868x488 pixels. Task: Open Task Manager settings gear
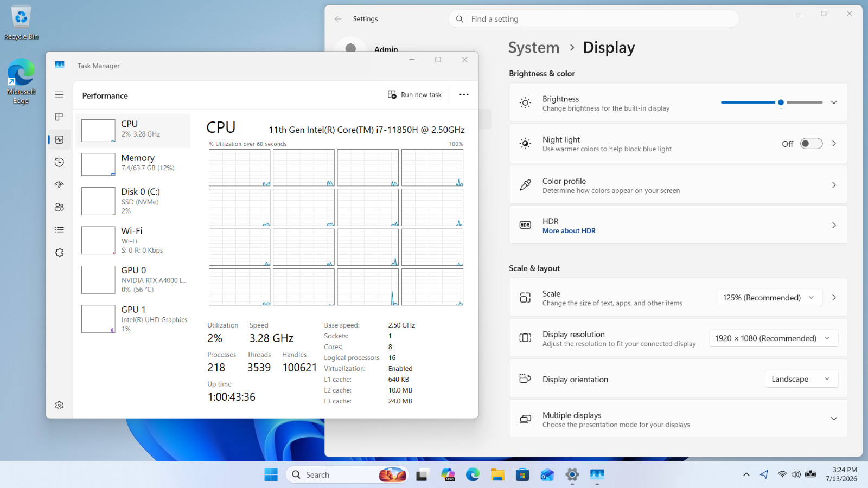[59, 406]
